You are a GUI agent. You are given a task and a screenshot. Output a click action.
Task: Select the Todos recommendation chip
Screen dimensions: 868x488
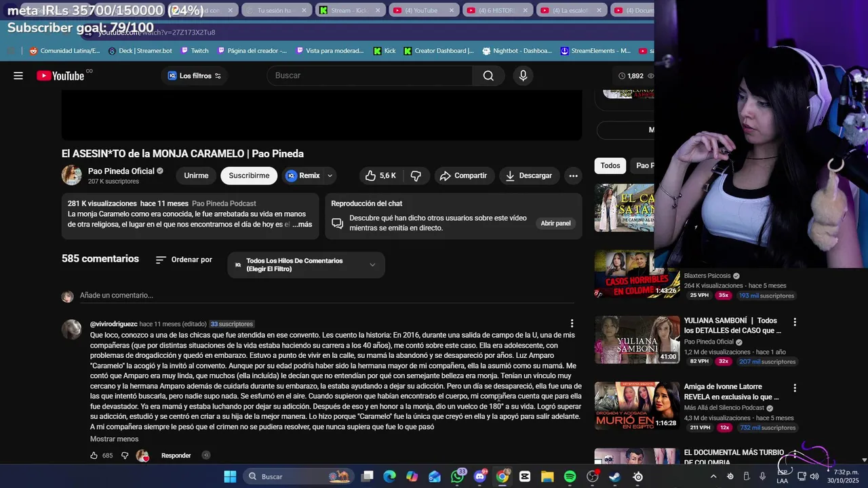click(x=610, y=165)
